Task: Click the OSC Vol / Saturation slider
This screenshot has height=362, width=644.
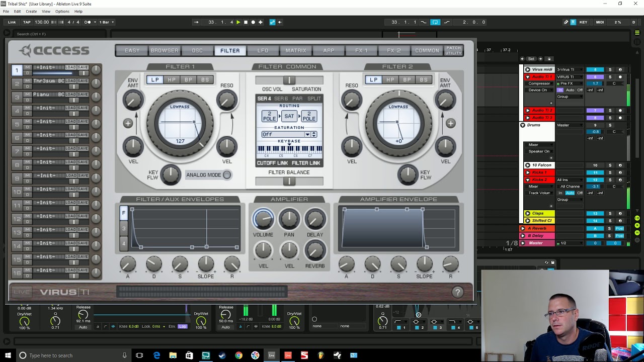Action: point(289,80)
